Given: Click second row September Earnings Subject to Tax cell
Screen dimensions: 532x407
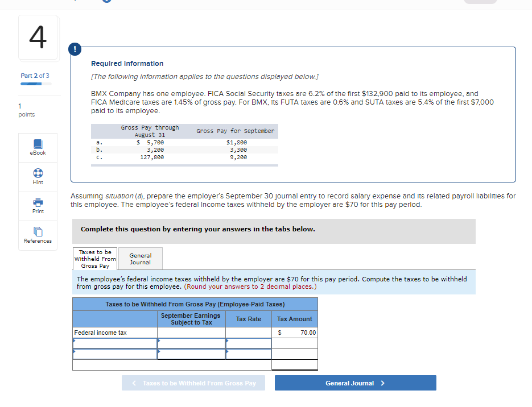Looking at the screenshot, I should point(191,343).
